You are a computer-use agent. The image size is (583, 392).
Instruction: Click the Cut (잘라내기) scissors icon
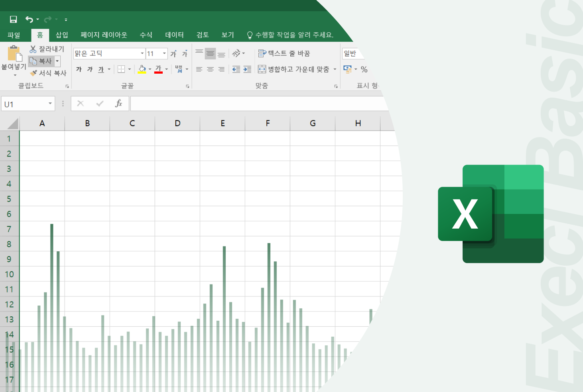pos(33,49)
